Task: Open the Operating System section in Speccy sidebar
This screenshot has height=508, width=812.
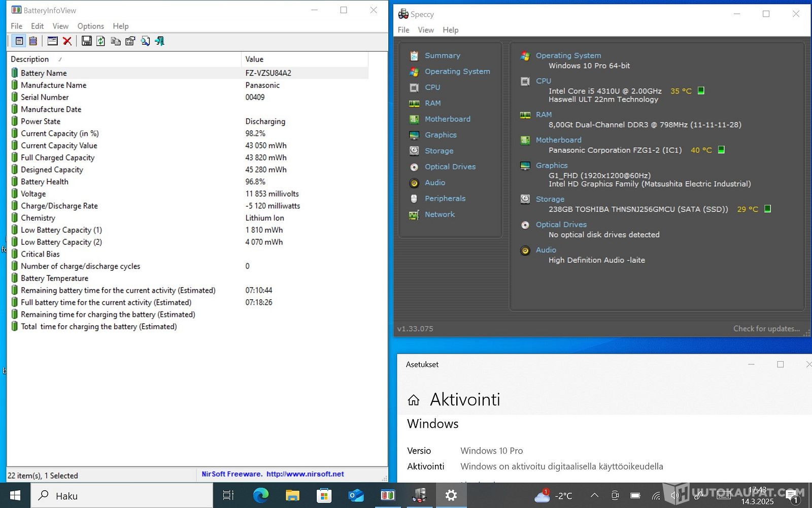Action: 457,72
